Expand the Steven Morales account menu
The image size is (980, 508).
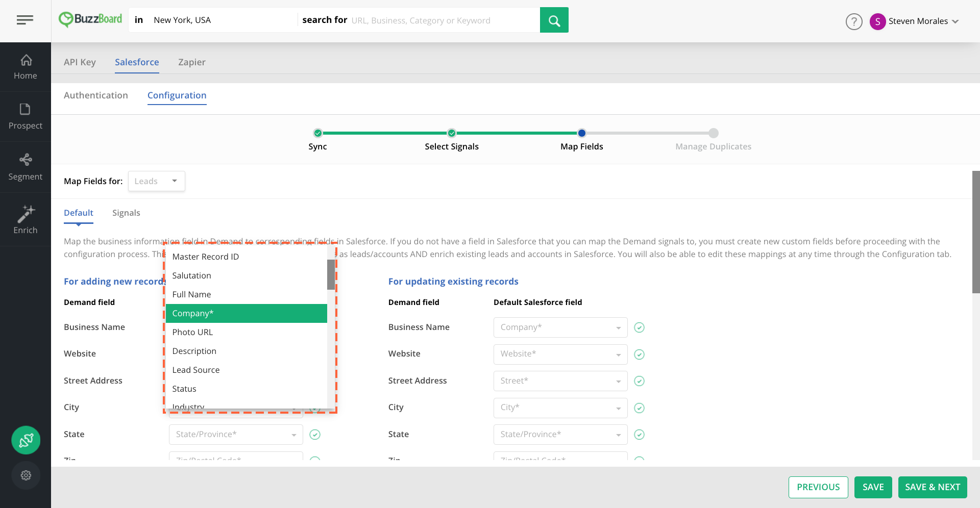pyautogui.click(x=955, y=21)
